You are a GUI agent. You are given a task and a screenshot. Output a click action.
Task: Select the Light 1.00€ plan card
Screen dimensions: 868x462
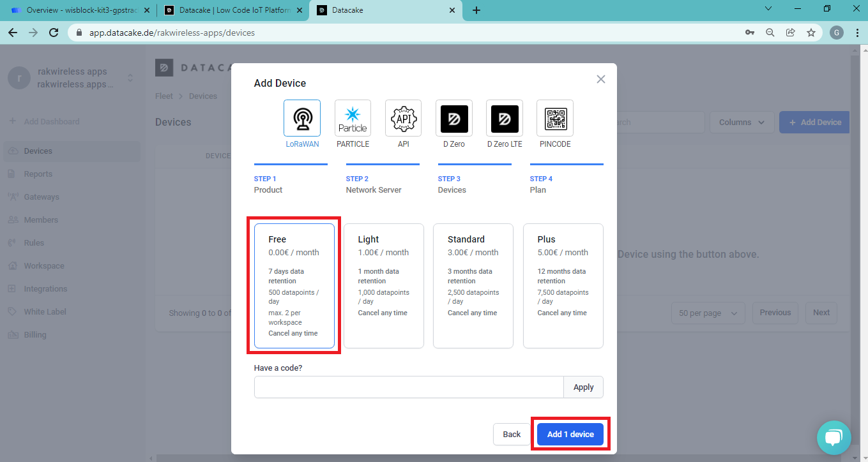click(384, 285)
